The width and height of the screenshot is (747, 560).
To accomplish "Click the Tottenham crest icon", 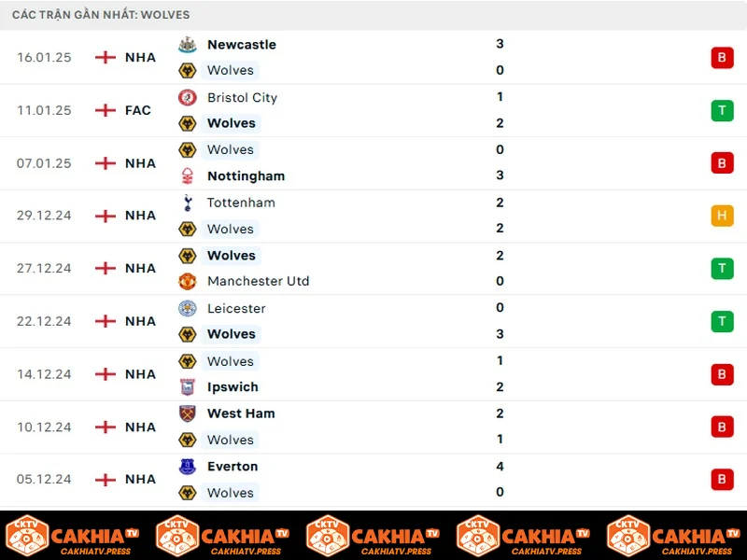I will pyautogui.click(x=188, y=203).
